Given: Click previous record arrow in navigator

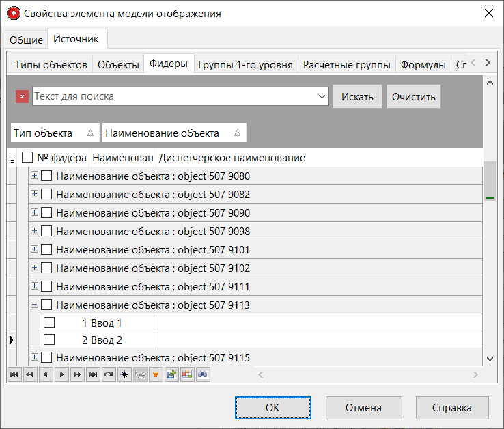Looking at the screenshot, I should [45, 374].
